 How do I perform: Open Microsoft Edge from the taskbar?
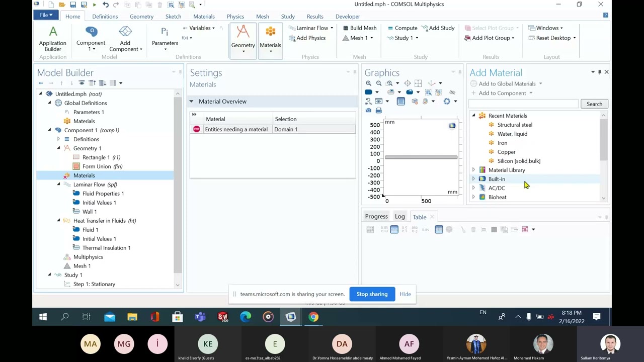click(x=246, y=317)
